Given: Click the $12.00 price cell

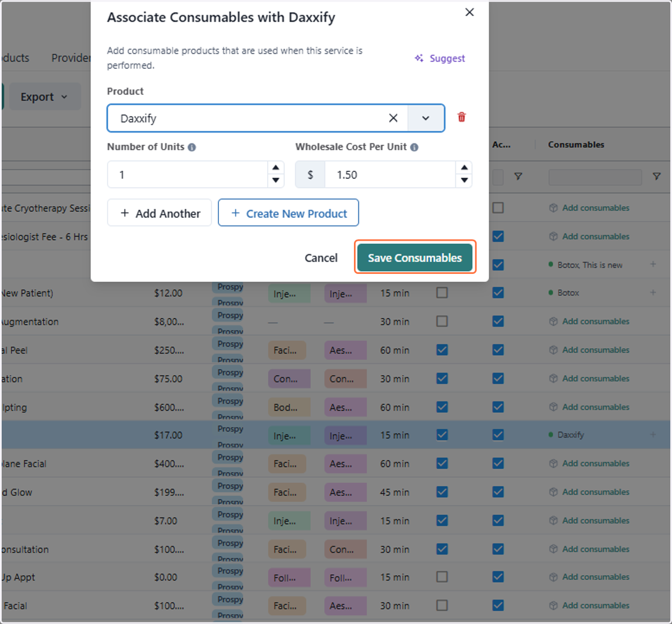Looking at the screenshot, I should [x=168, y=293].
